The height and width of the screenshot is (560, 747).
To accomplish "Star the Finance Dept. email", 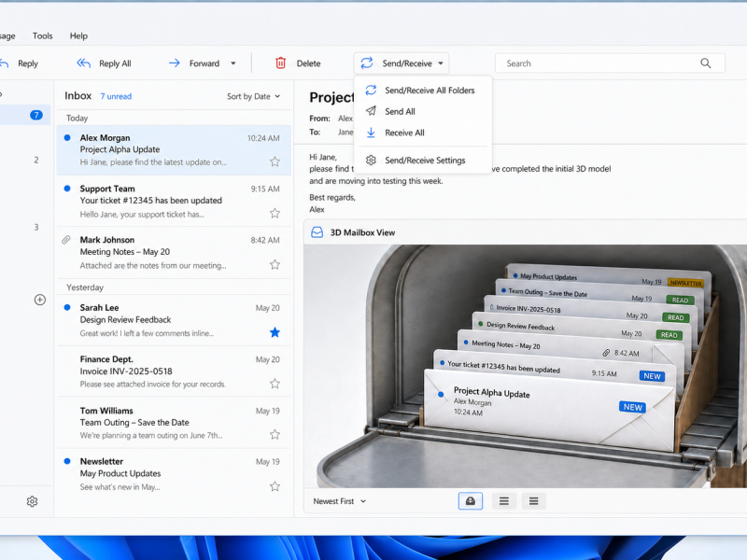I will pyautogui.click(x=275, y=384).
